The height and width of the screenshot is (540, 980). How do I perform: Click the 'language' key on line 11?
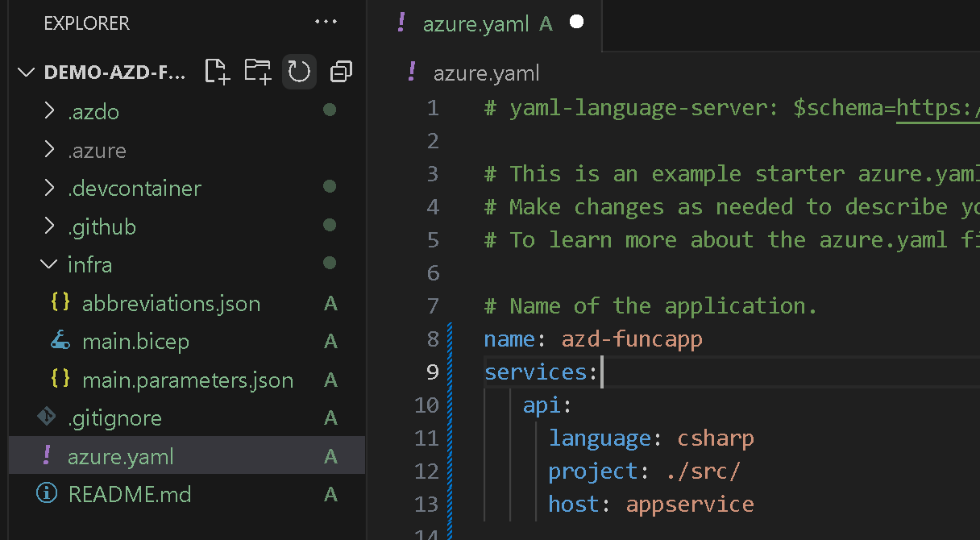pos(600,438)
